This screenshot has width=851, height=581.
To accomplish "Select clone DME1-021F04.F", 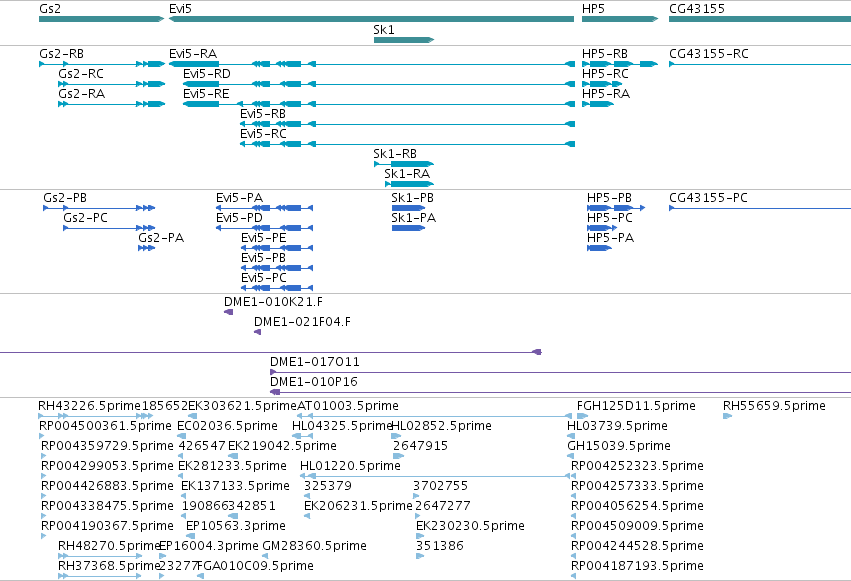I will coord(257,332).
